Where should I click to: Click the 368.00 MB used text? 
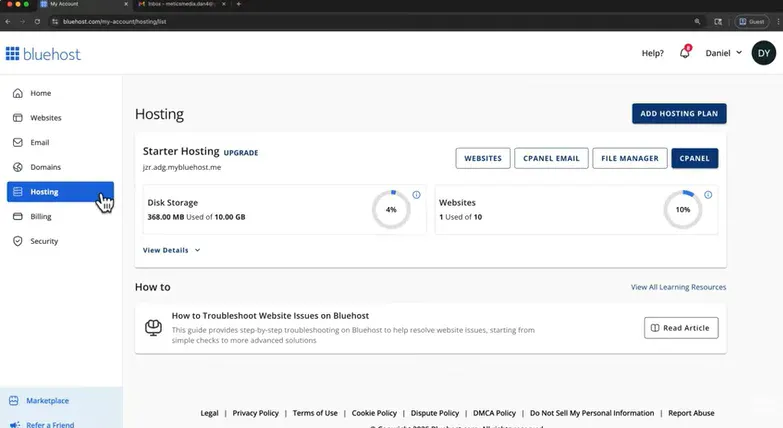click(x=196, y=217)
